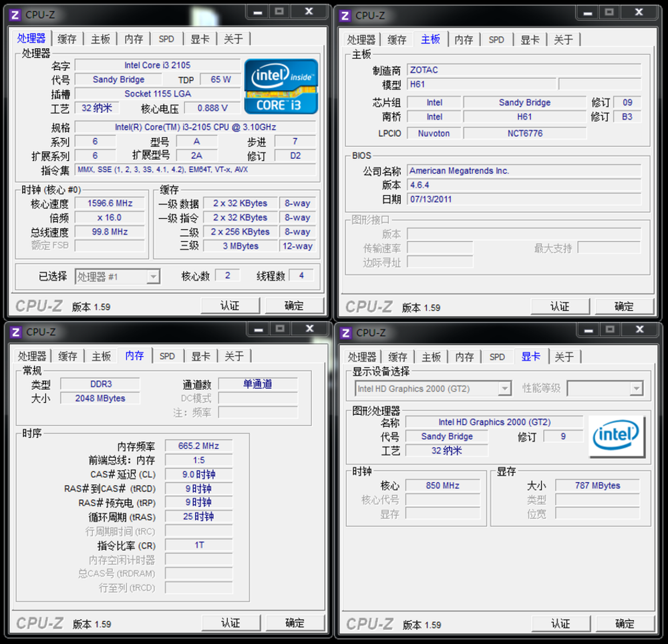
Task: Show the 关于 tab in the processor window
Action: point(233,39)
